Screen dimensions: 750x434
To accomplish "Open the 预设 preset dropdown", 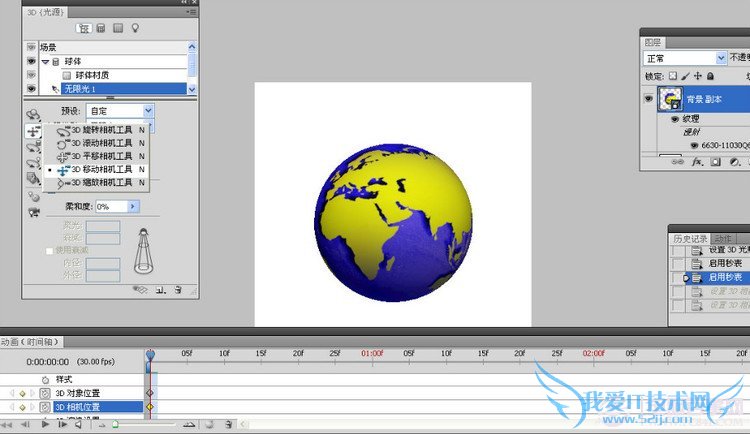I will tap(148, 111).
